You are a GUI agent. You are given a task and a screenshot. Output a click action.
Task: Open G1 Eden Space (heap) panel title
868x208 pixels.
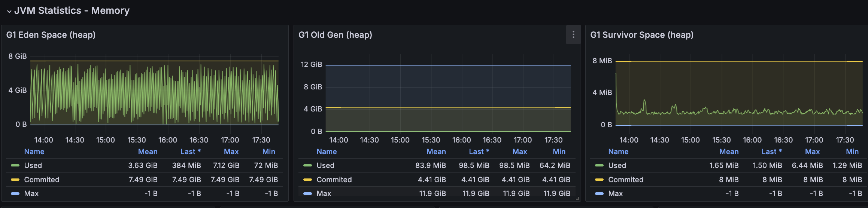51,35
